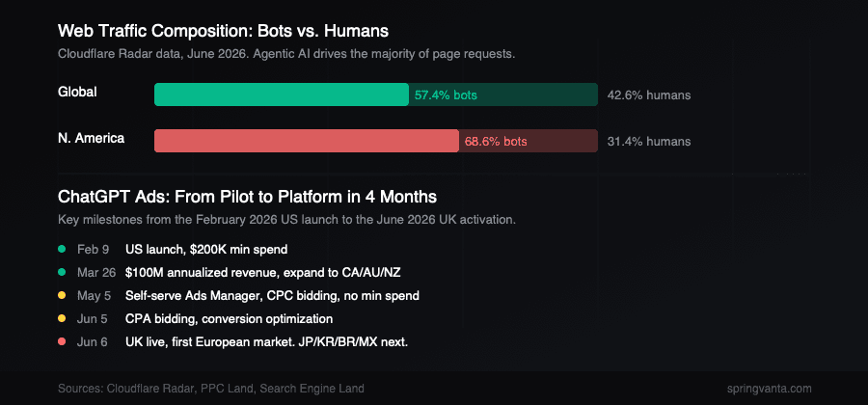Image resolution: width=868 pixels, height=405 pixels.
Task: Click the 'Web Traffic Composition: Bots vs. Humans' heading
Action: coord(223,31)
